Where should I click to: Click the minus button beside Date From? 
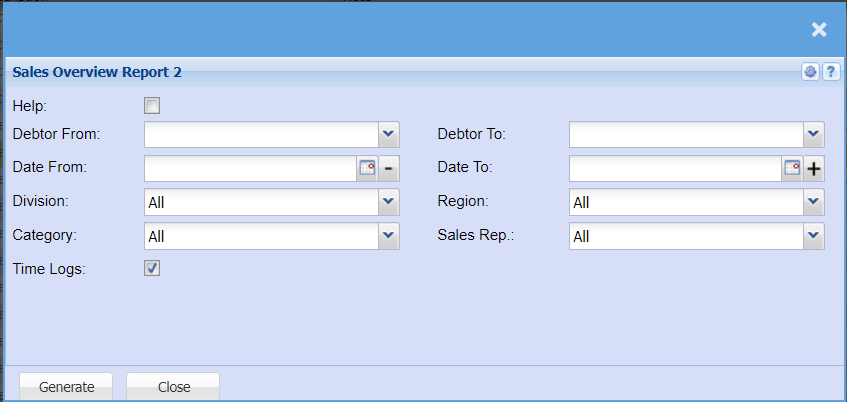[389, 168]
